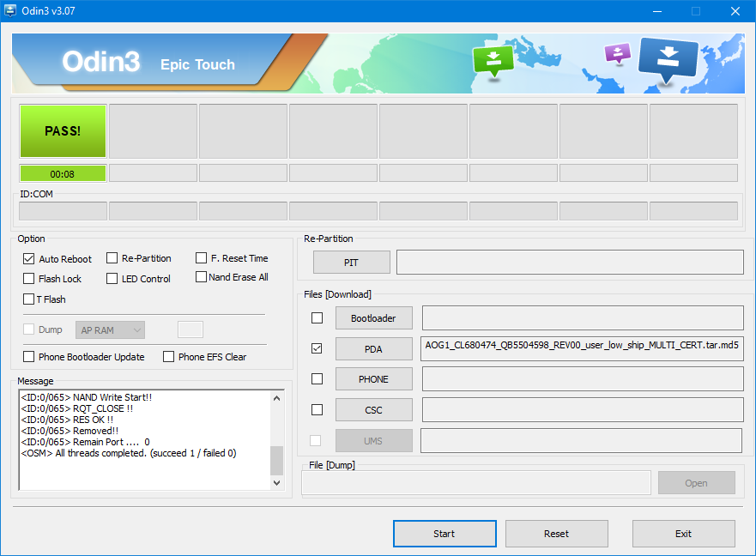Click the blue download icon in banner
Image resolution: width=756 pixels, height=556 pixels.
click(x=668, y=61)
